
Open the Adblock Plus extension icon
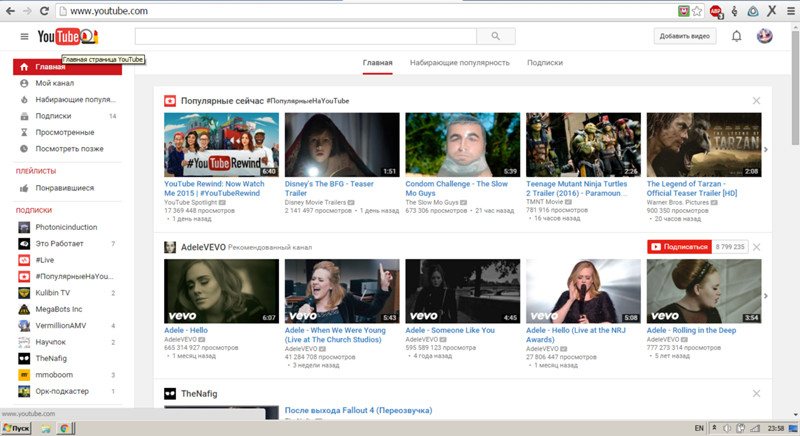[716, 11]
